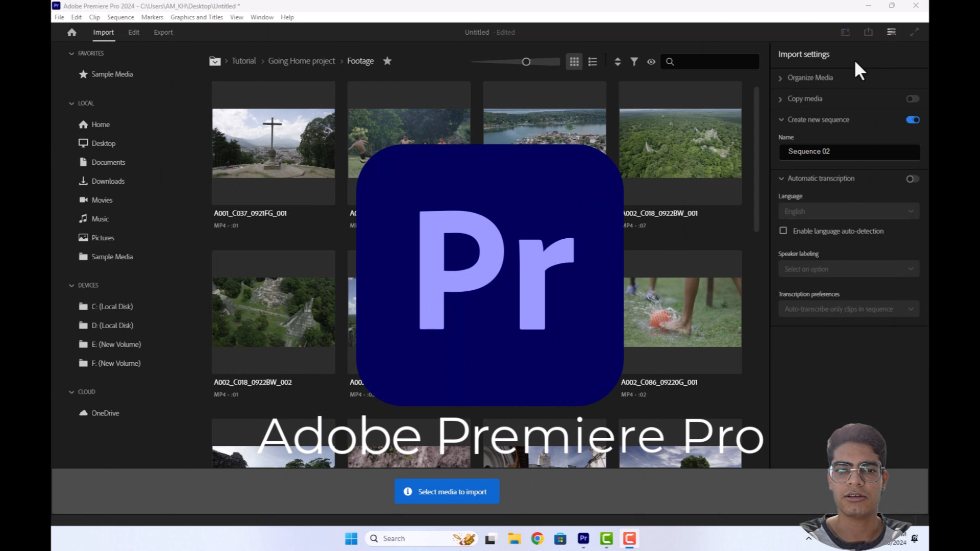980x551 pixels.
Task: Toggle the file visibility eye icon
Action: coord(651,62)
